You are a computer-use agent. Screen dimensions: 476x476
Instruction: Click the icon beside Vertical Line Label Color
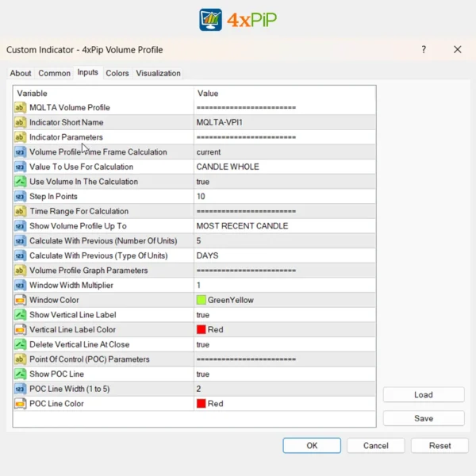pos(21,329)
